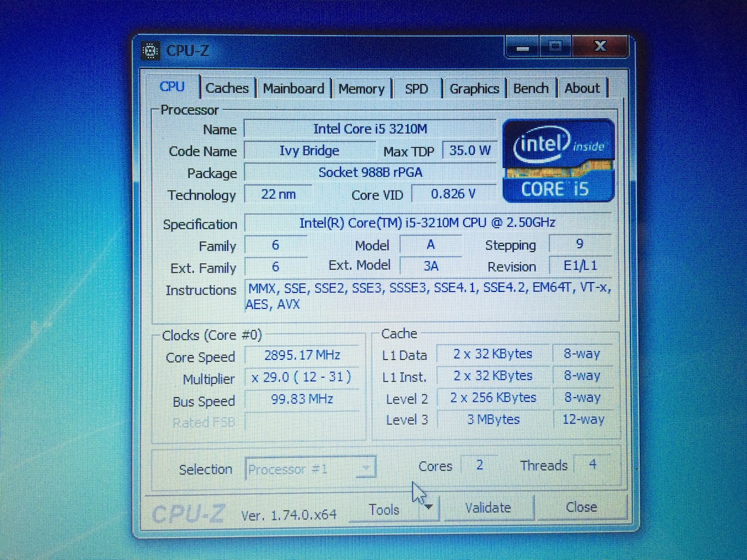Click the Model value 'A'
The height and width of the screenshot is (560, 747).
(x=431, y=245)
